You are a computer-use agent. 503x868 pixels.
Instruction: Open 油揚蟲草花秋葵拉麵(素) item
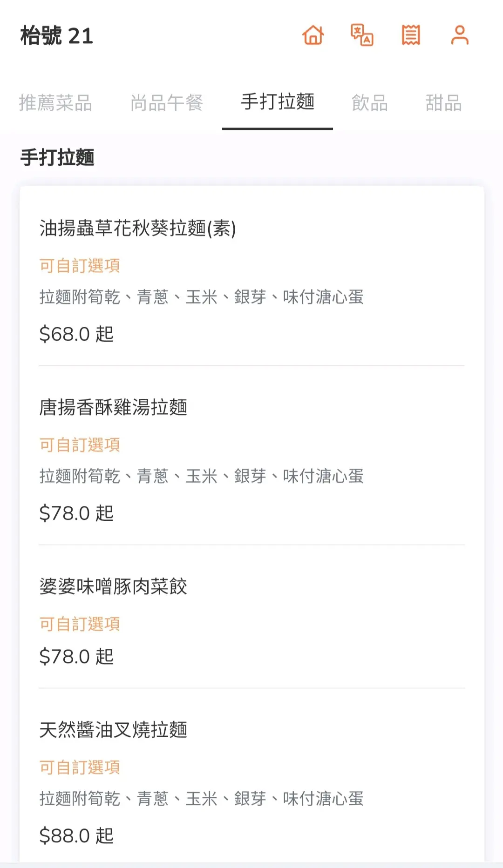tap(138, 229)
